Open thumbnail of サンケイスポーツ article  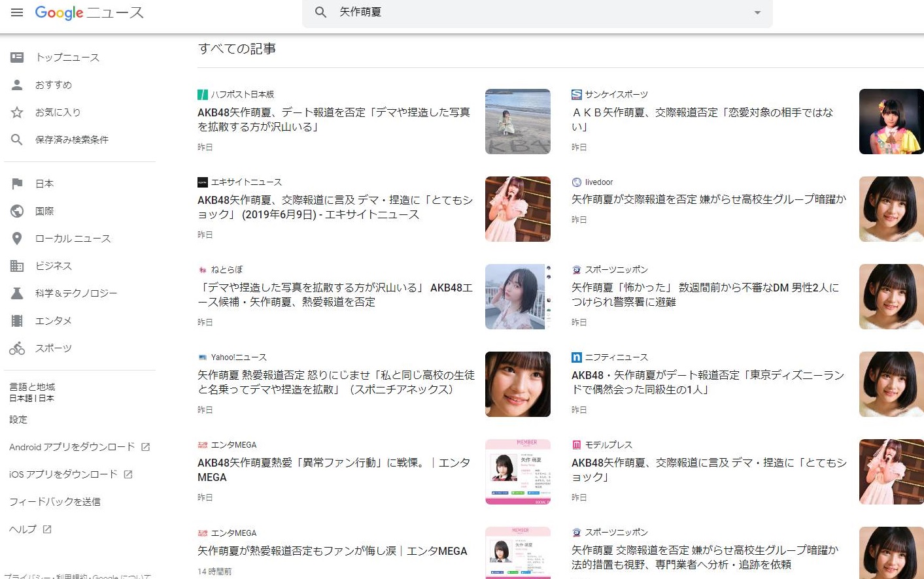[891, 122]
